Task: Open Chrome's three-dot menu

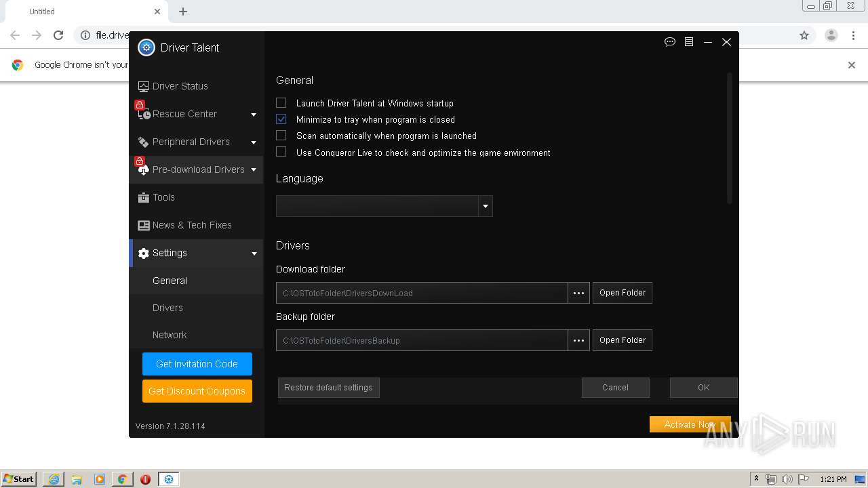Action: click(854, 35)
